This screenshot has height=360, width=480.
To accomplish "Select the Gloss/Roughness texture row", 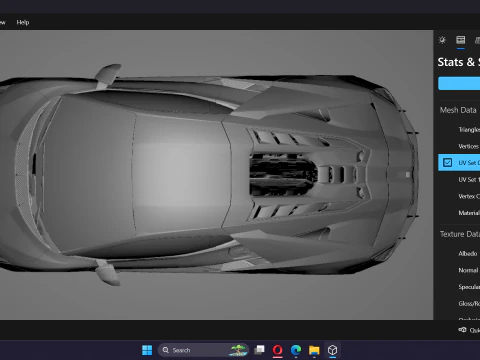I will pos(459,304).
